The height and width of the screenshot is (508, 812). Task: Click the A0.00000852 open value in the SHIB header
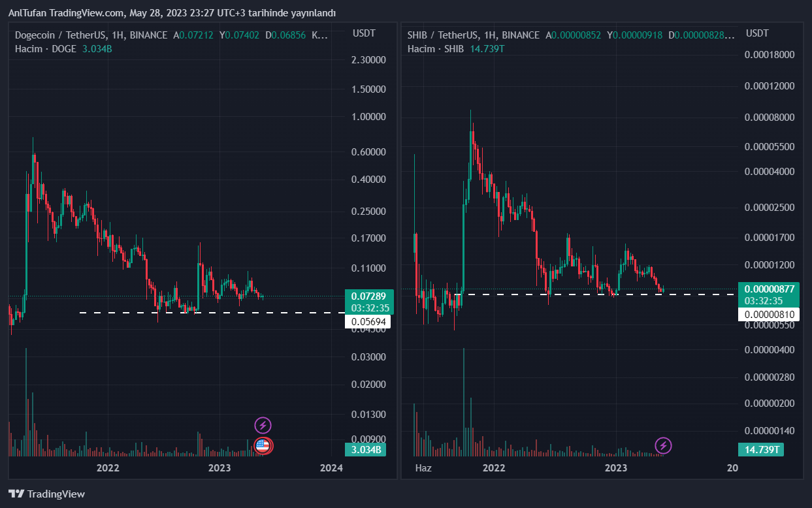(x=574, y=35)
